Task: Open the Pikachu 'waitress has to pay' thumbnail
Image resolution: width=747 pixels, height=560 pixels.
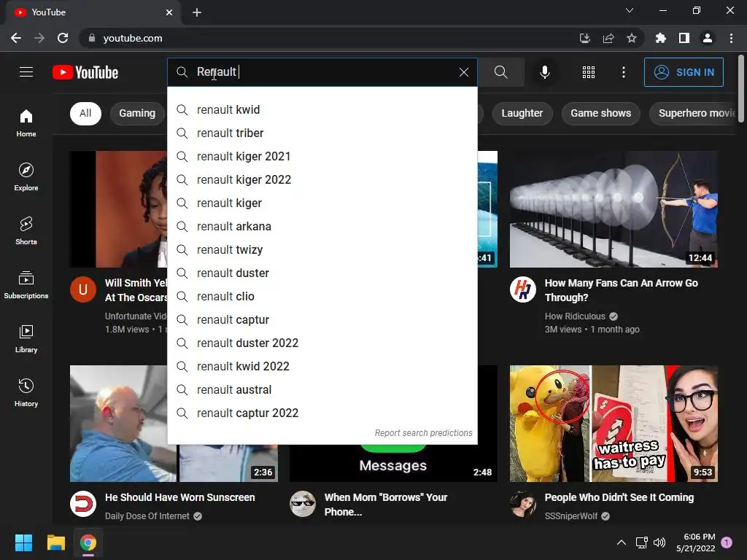Action: click(x=614, y=424)
